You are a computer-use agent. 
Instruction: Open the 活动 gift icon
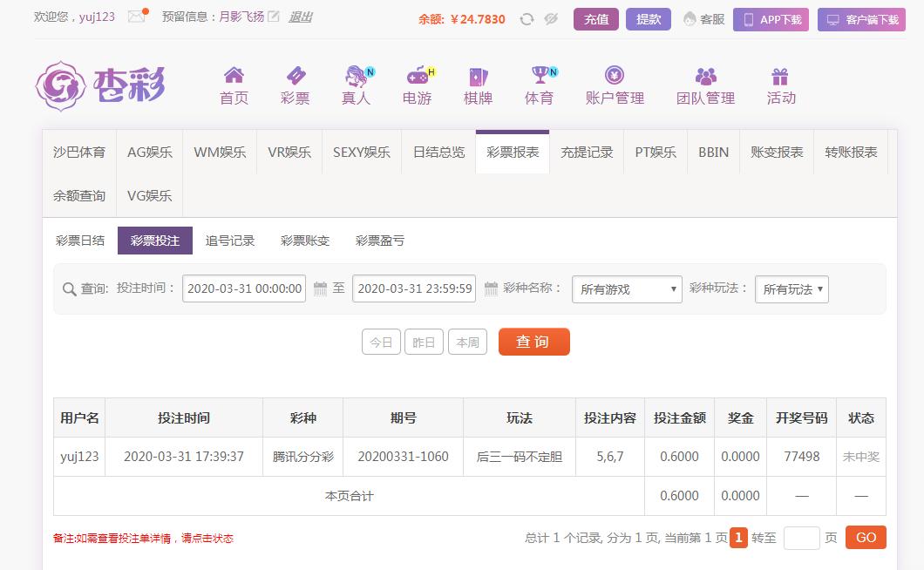click(780, 77)
